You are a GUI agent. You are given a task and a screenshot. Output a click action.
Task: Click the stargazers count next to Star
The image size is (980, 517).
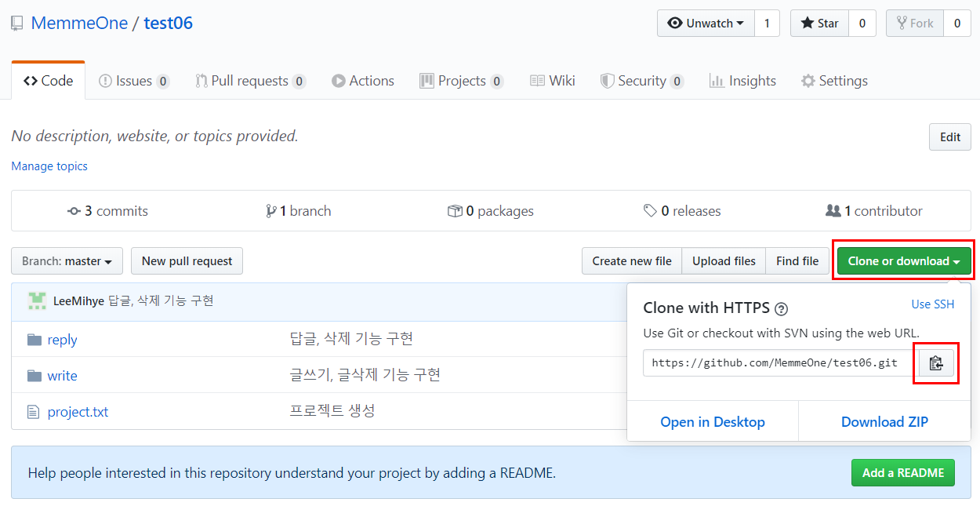[x=862, y=24]
